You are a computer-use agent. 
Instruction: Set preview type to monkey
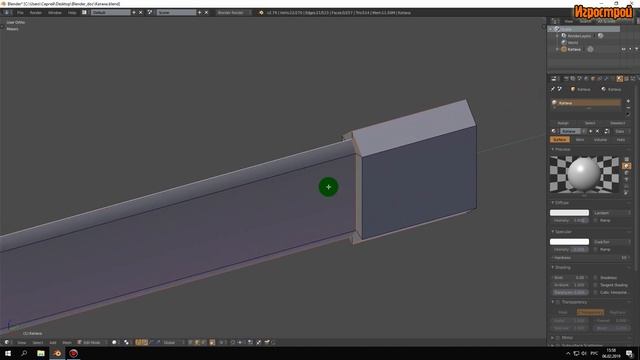[x=627, y=180]
